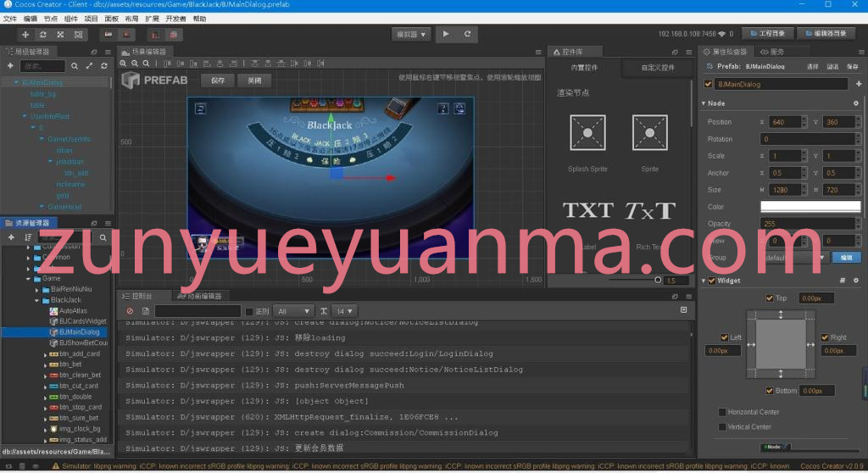Open the simulator platform dropdown
This screenshot has width=868, height=473.
411,35
